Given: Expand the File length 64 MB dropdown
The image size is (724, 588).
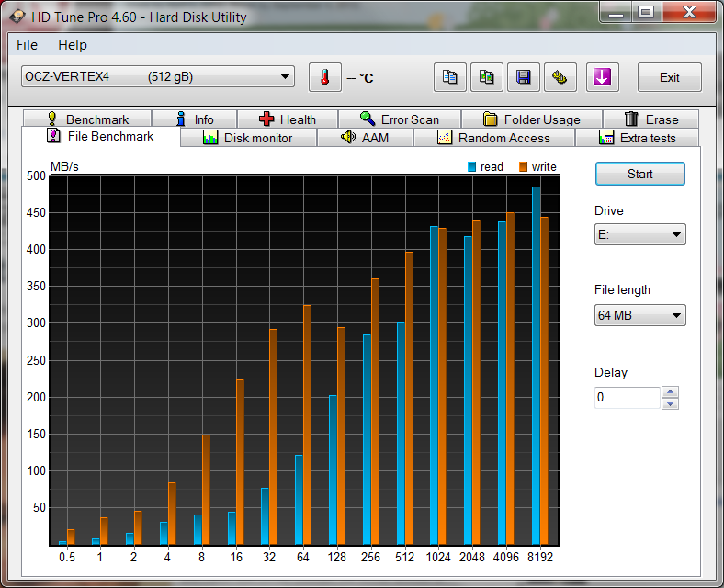Looking at the screenshot, I should click(x=639, y=316).
